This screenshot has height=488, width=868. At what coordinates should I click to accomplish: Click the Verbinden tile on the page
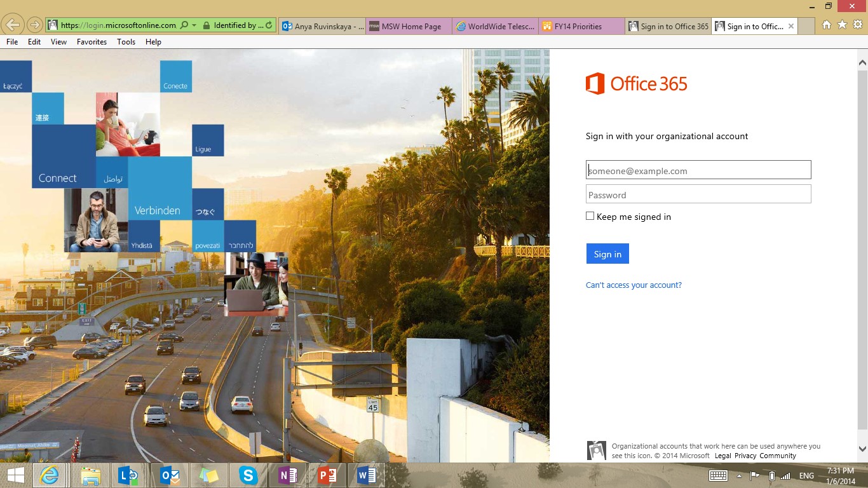coord(160,188)
